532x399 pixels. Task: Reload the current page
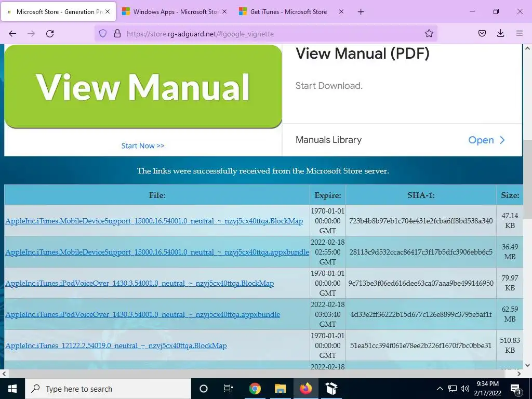tap(50, 34)
